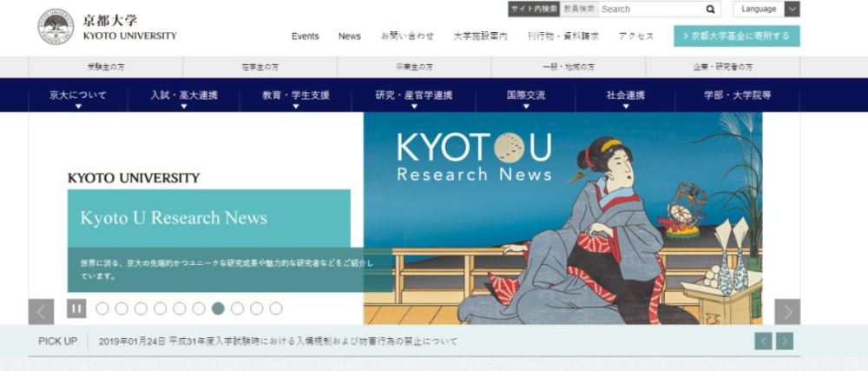Expand the 社会連携 menu

pos(626,96)
